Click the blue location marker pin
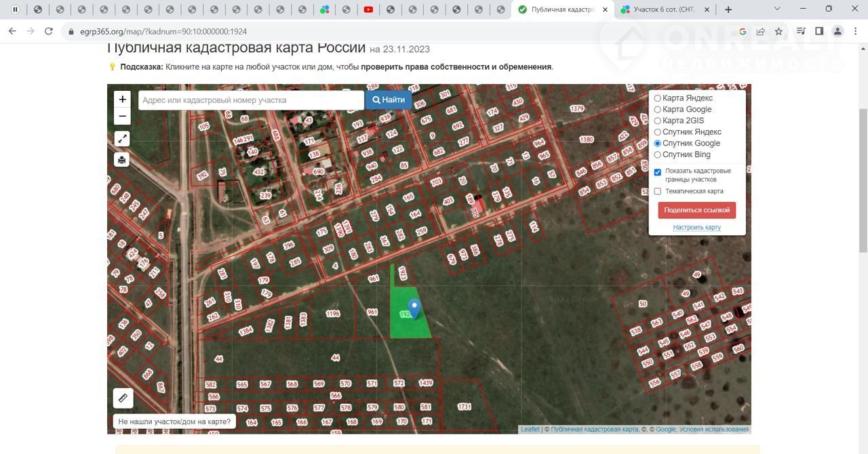The height and width of the screenshot is (454, 868). pyautogui.click(x=414, y=308)
